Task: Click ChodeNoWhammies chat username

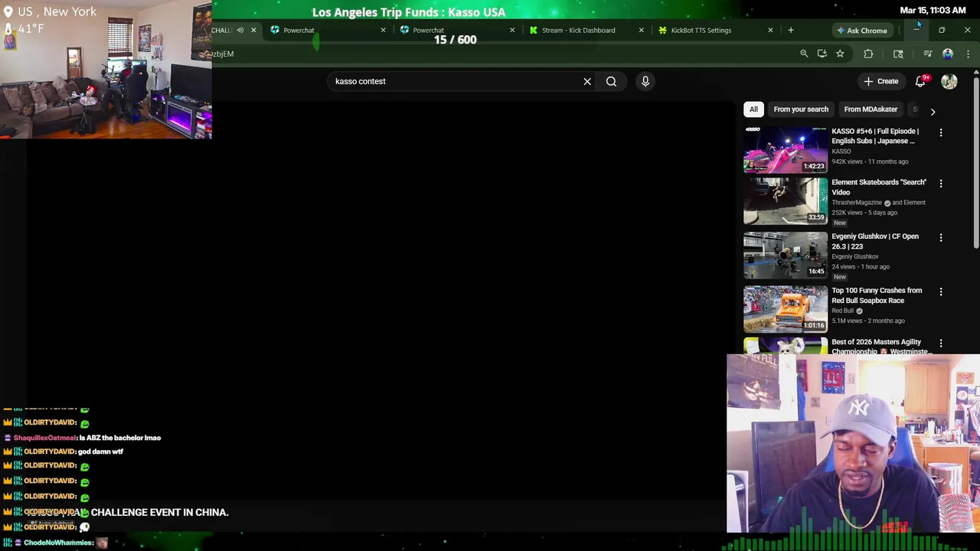Action: tap(58, 543)
